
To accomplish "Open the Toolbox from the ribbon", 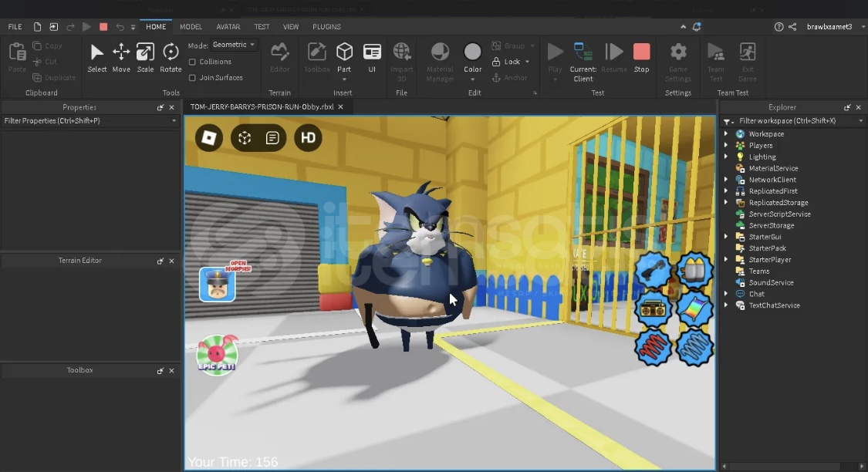I will tap(316, 52).
